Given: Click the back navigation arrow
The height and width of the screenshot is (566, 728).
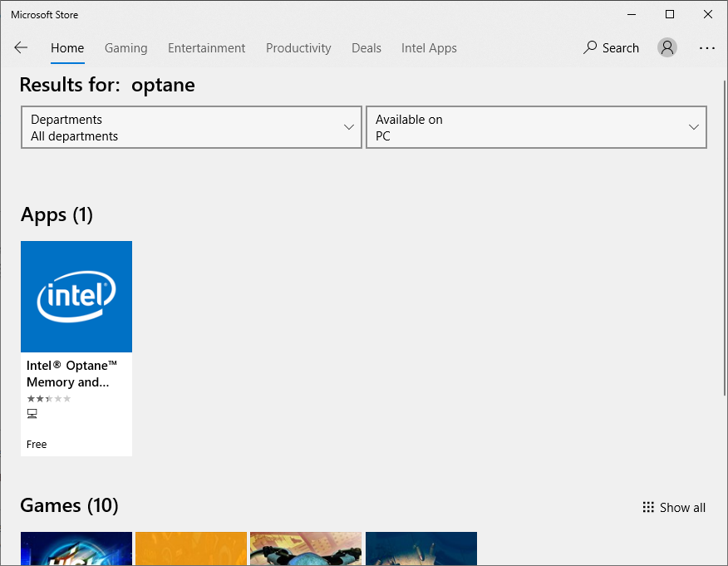Looking at the screenshot, I should 20,47.
